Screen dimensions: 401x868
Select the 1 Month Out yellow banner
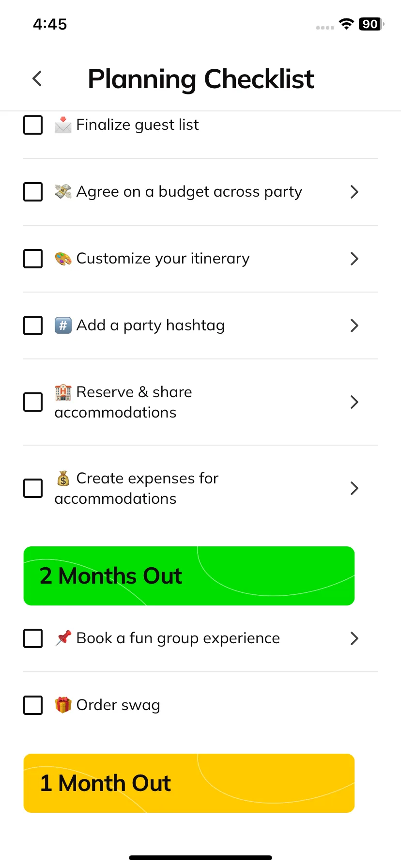(x=189, y=783)
